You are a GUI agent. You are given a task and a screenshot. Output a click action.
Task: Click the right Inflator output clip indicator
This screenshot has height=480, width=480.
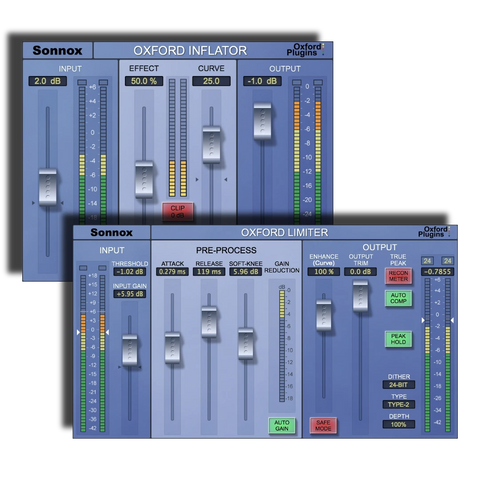(318, 82)
